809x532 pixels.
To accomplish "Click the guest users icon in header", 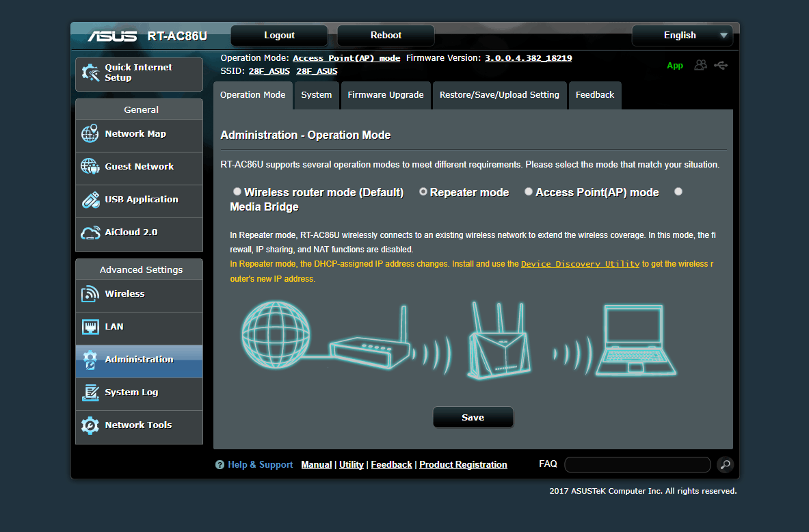I will tap(700, 65).
